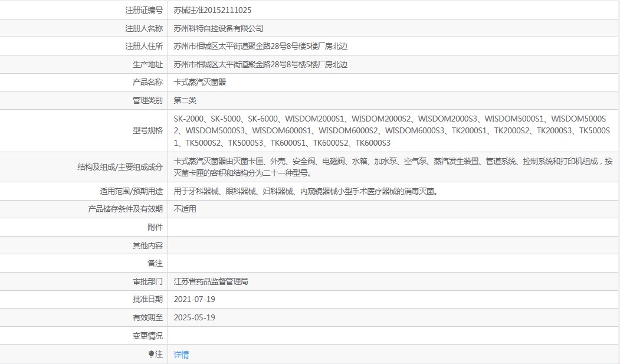
Task: Click the bullet icon beside 注
Action: (x=151, y=354)
